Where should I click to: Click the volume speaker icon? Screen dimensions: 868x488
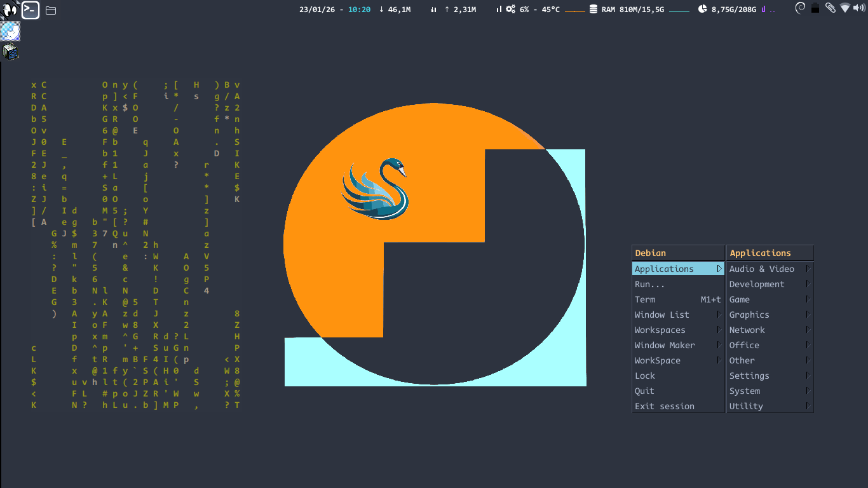point(858,8)
